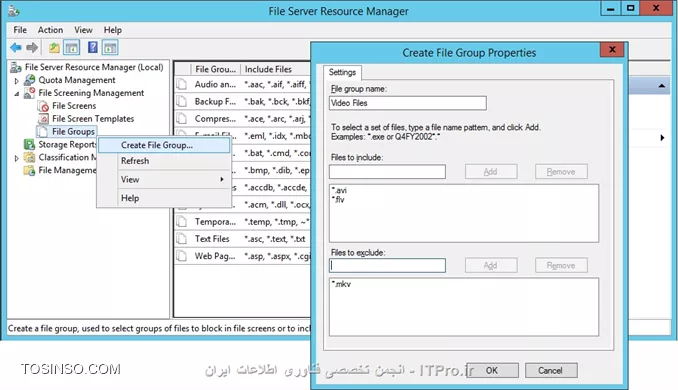The image size is (678, 390).
Task: Expand the Classification Management tree node
Action: pyautogui.click(x=16, y=158)
